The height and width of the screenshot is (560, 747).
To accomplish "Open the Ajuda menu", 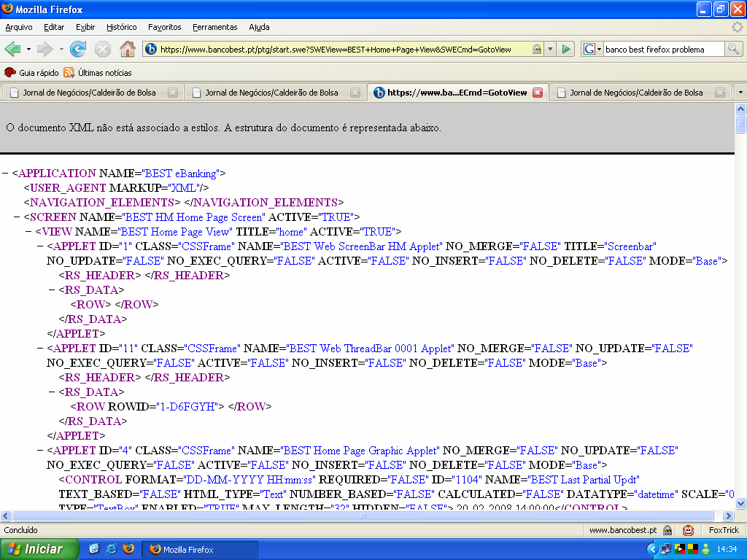I will tap(259, 27).
